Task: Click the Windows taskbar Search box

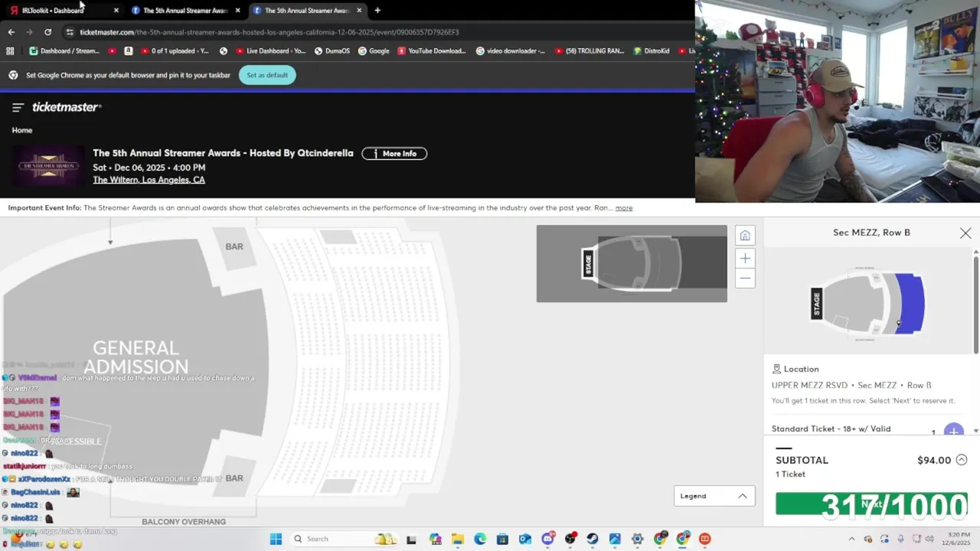Action: 345,539
